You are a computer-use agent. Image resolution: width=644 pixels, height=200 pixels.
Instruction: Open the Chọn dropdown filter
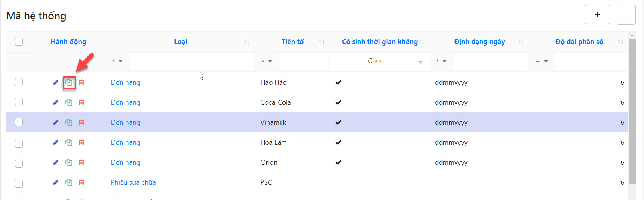tap(379, 61)
